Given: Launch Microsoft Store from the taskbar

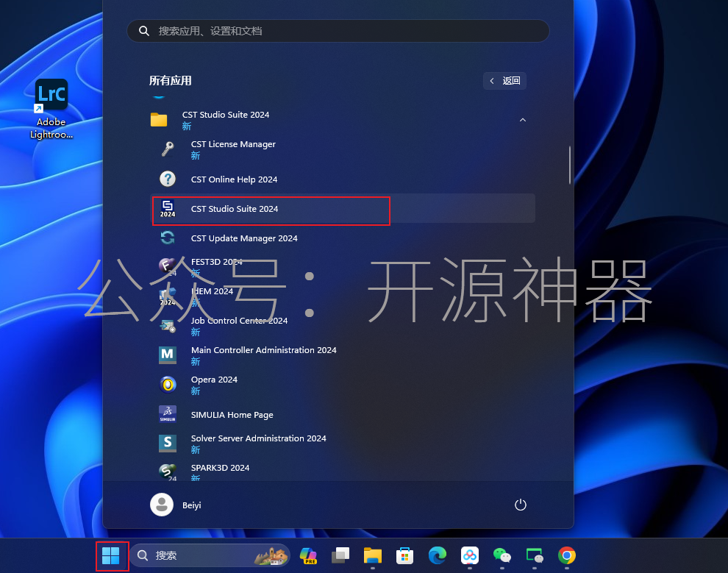Looking at the screenshot, I should click(x=405, y=555).
